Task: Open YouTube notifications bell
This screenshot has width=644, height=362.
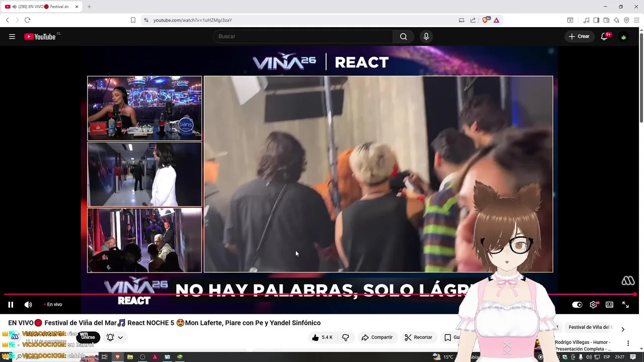Action: (x=604, y=36)
